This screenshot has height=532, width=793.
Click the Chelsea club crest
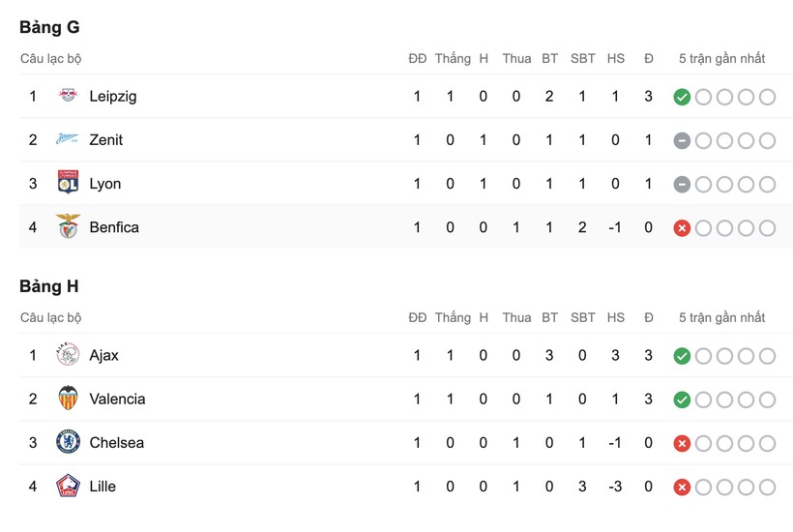pyautogui.click(x=68, y=442)
